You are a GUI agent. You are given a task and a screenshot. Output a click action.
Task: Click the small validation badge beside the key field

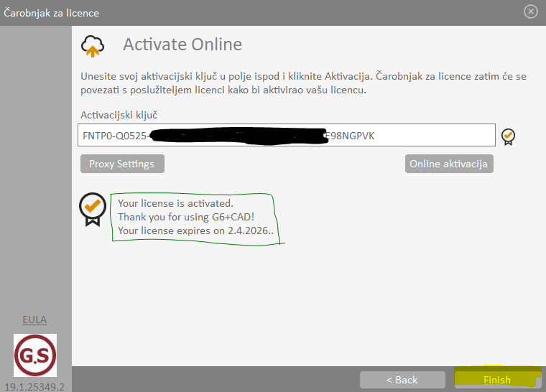(x=509, y=136)
